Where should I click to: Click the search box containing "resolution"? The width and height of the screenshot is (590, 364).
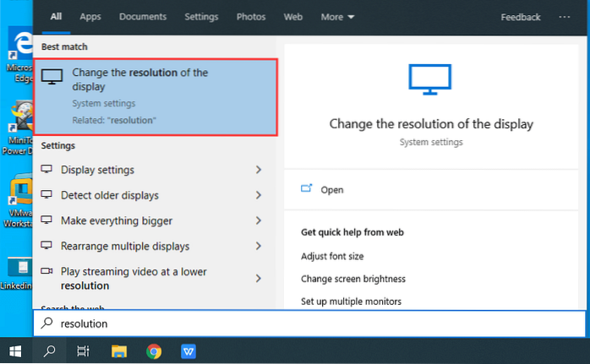coord(304,323)
